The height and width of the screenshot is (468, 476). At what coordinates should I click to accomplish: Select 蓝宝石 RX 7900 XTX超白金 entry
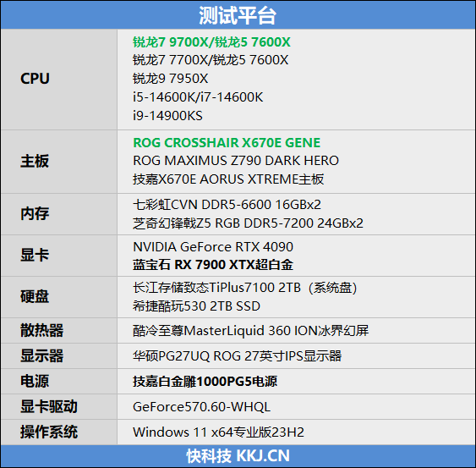tap(213, 265)
